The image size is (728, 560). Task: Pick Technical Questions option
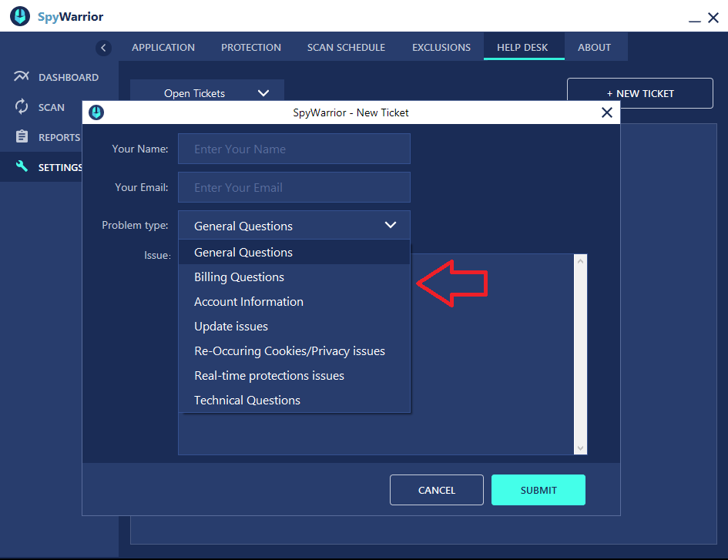pos(294,400)
